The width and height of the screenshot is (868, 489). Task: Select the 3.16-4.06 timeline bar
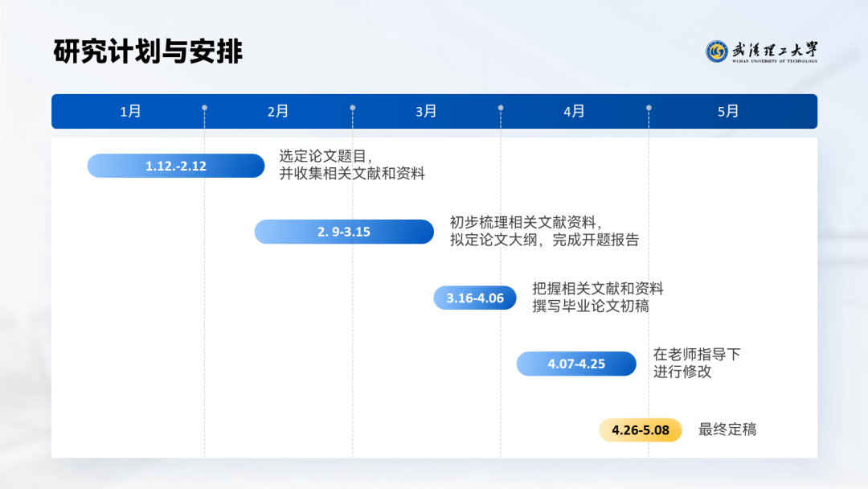click(x=475, y=298)
